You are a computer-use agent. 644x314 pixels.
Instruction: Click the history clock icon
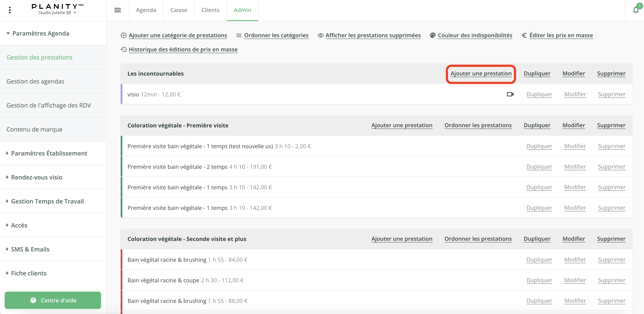click(x=123, y=49)
